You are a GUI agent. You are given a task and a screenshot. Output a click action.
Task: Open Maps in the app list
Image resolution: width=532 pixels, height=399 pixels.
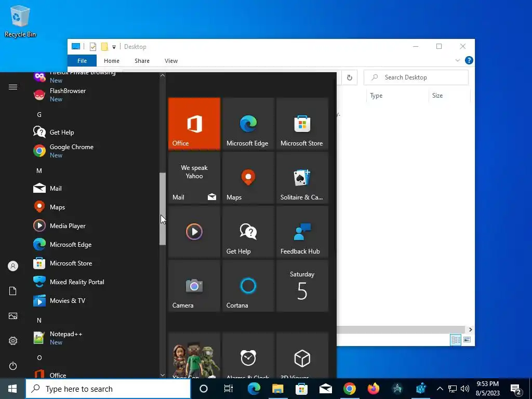(95, 207)
